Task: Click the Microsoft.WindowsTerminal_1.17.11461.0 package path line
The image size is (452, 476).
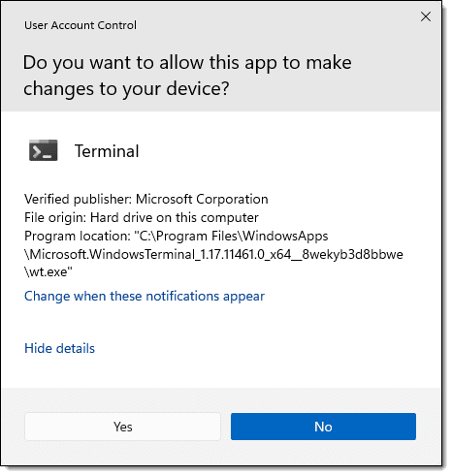Action: point(213,254)
